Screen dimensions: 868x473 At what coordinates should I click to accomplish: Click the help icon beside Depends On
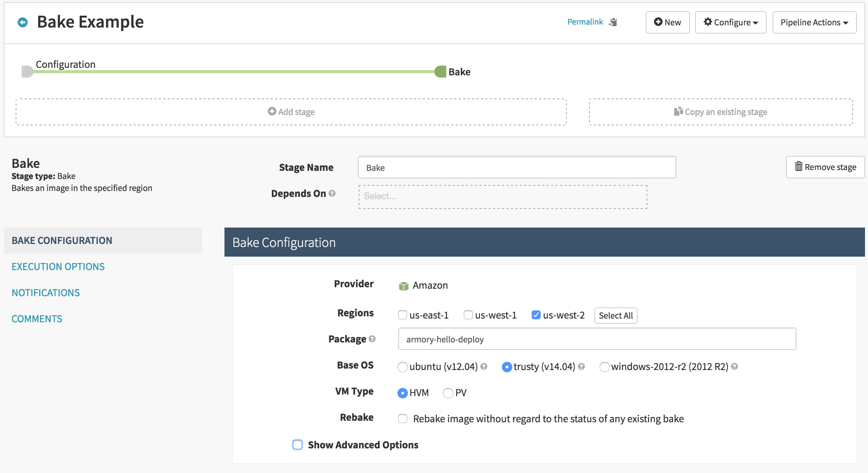[x=332, y=193]
